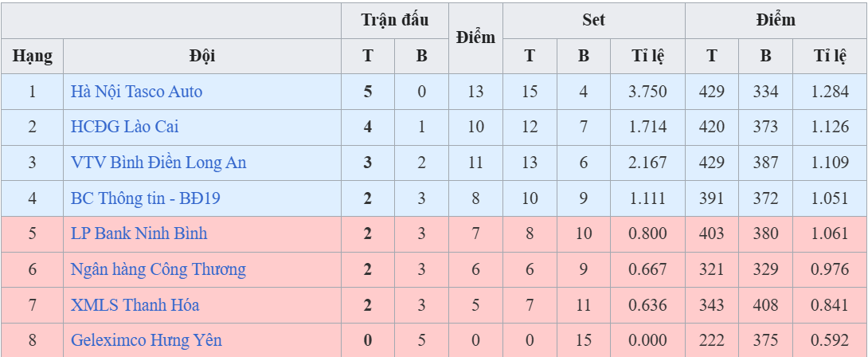Open the LP Bank Ninh Bình link
This screenshot has width=868, height=357.
(x=139, y=233)
